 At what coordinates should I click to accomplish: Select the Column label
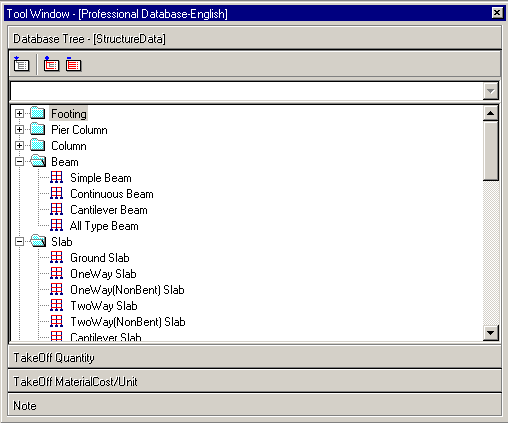[x=69, y=146]
